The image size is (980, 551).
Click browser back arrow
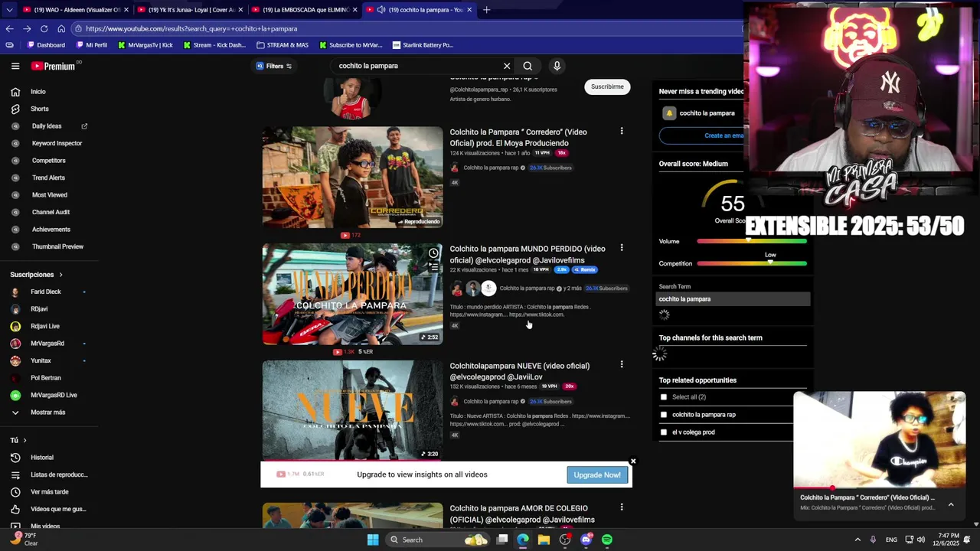[x=9, y=28]
